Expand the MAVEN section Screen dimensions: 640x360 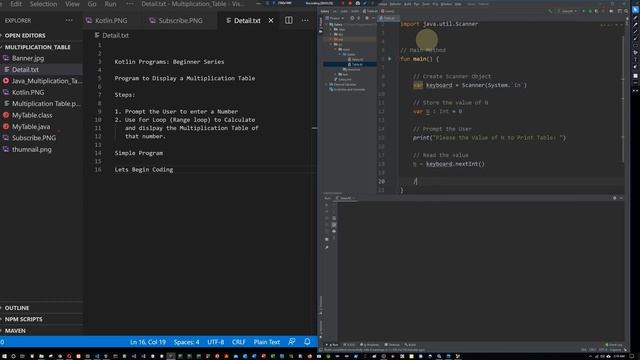point(15,331)
